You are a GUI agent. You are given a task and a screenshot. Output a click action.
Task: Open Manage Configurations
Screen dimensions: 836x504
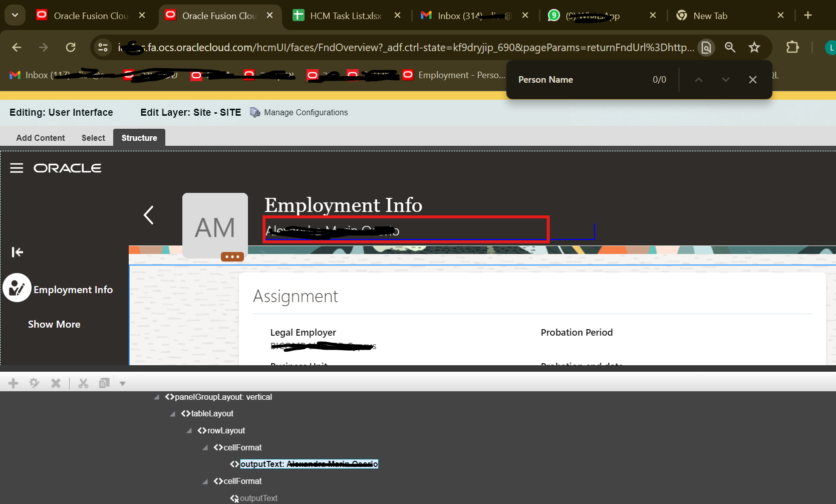point(306,112)
